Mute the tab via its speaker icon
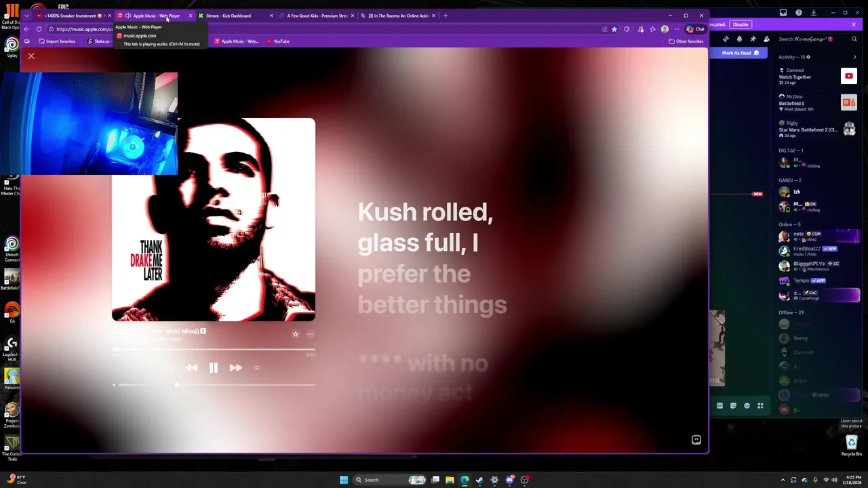The height and width of the screenshot is (488, 868). coord(128,16)
